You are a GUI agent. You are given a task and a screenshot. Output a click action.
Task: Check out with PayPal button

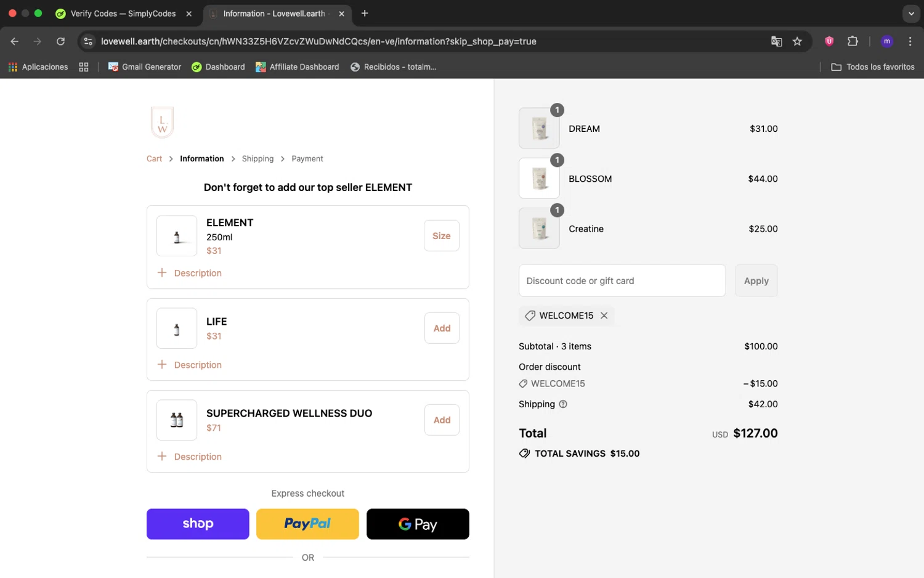click(307, 524)
